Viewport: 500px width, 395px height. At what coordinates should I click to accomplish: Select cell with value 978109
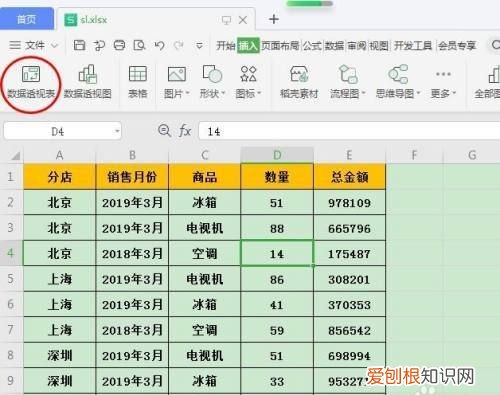350,202
